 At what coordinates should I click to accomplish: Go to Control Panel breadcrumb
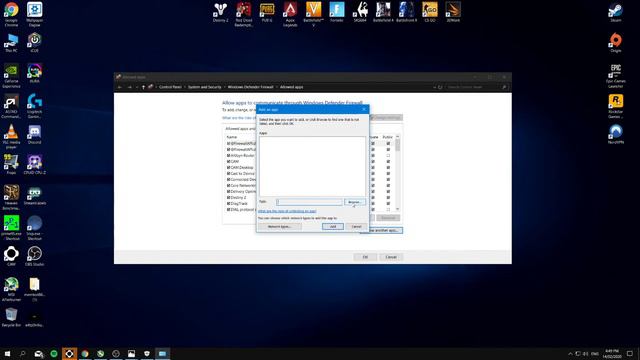coord(170,87)
